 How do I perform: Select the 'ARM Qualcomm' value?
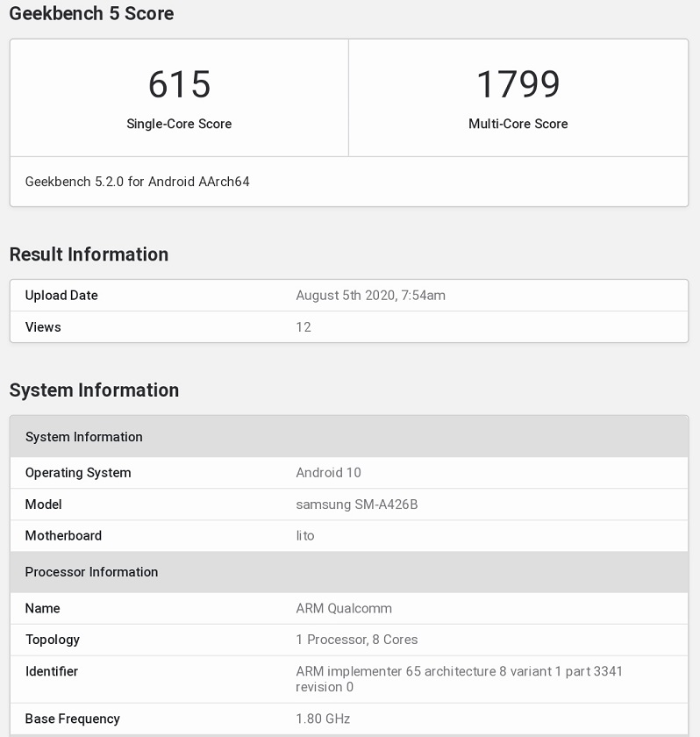344,608
